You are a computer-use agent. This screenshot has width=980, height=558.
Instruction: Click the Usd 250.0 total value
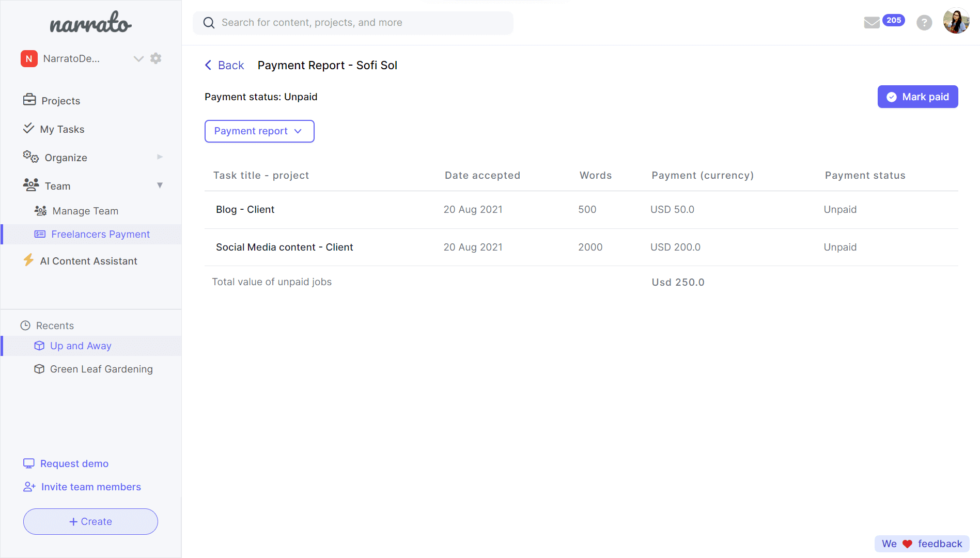678,282
